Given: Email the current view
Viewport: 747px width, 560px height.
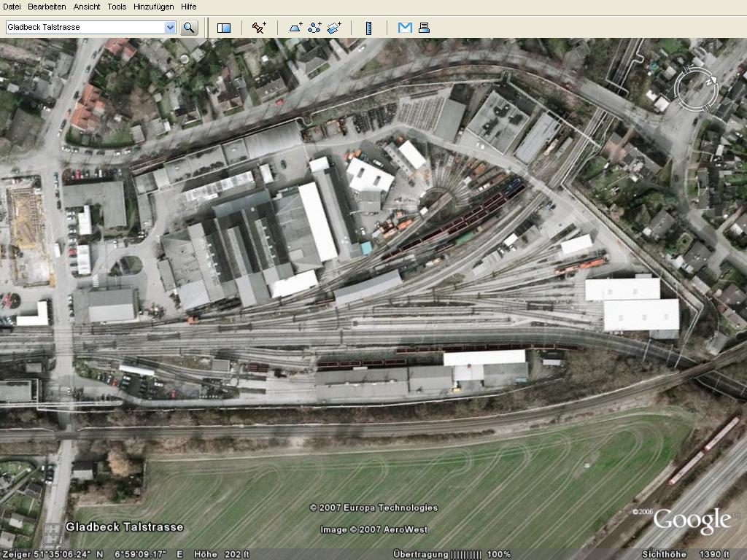Looking at the screenshot, I should click(x=405, y=28).
